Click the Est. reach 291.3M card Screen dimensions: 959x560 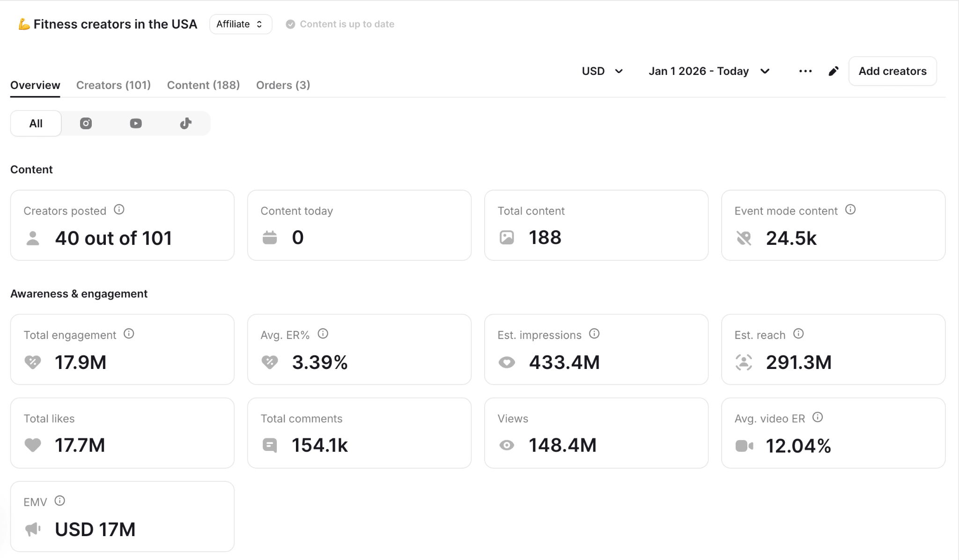point(833,349)
